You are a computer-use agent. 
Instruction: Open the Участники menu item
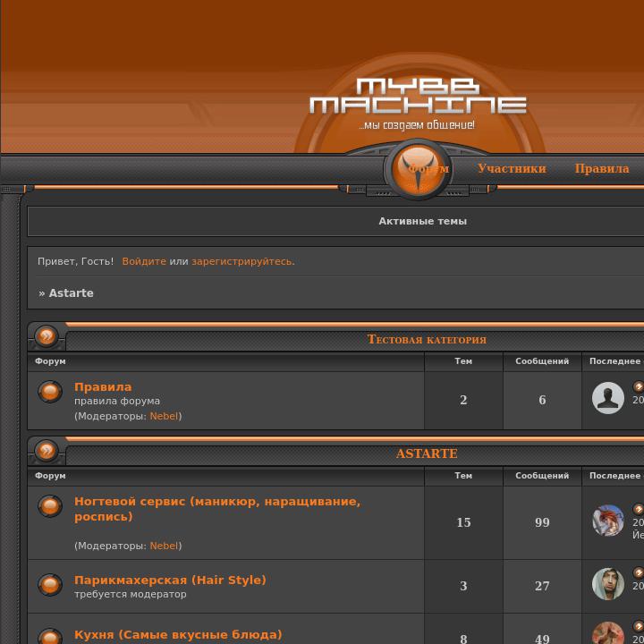click(512, 168)
